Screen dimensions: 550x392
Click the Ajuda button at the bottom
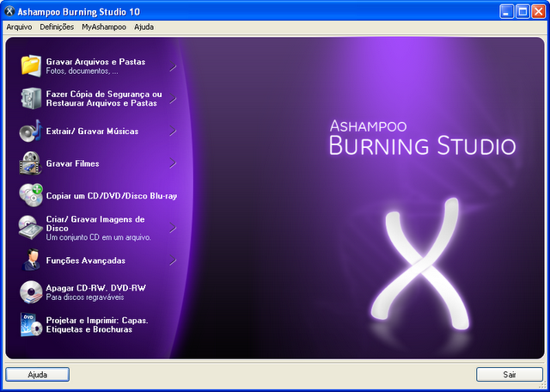(38, 375)
